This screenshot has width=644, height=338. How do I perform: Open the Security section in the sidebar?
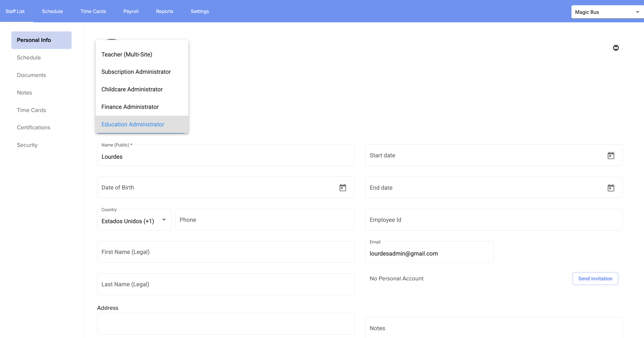click(27, 145)
